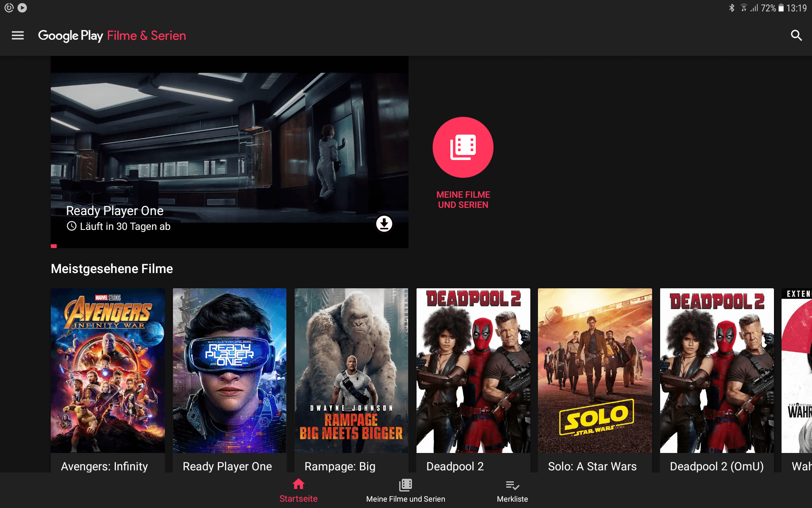Tap the 13:19 clock in status bar
Screen dimensions: 812x508
(796, 8)
